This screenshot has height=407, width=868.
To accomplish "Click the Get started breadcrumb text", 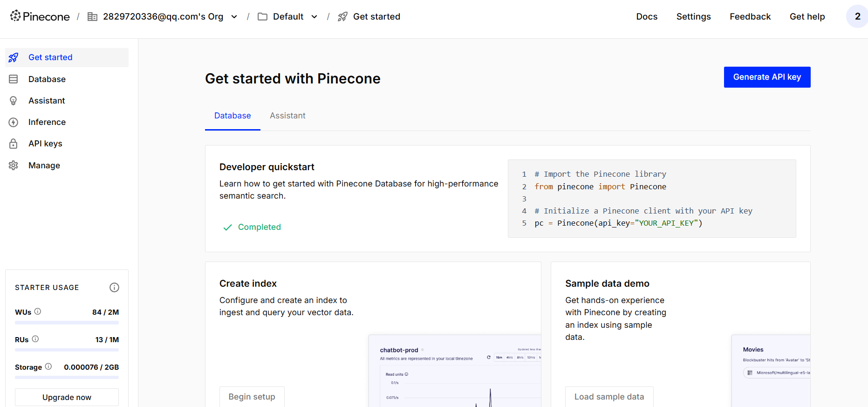I will click(x=376, y=17).
